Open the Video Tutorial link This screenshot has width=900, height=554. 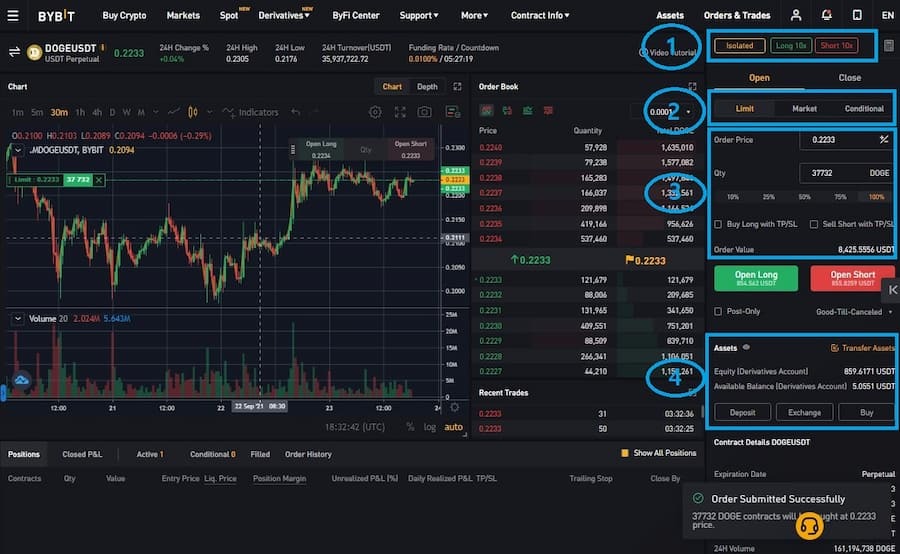[668, 52]
